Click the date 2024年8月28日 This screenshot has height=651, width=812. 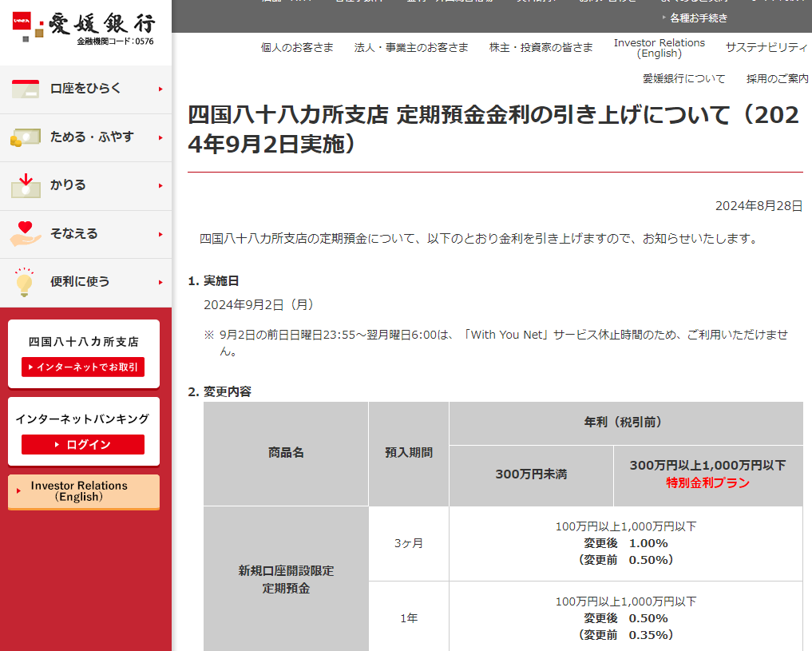[759, 206]
